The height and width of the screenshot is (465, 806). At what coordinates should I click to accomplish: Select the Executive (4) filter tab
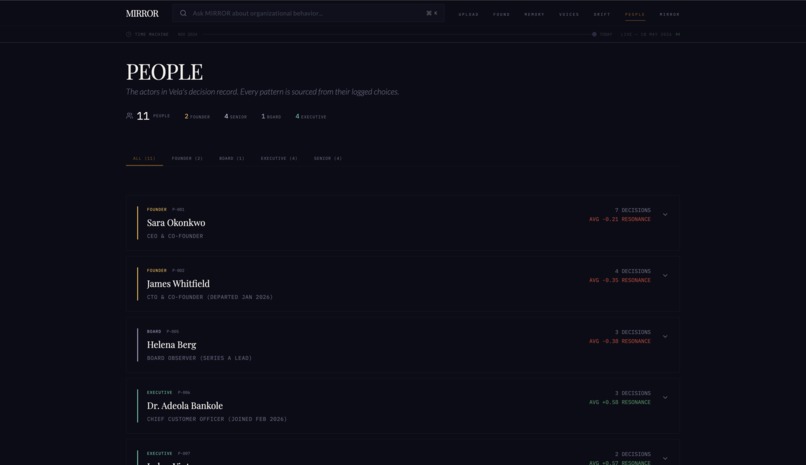tap(279, 158)
